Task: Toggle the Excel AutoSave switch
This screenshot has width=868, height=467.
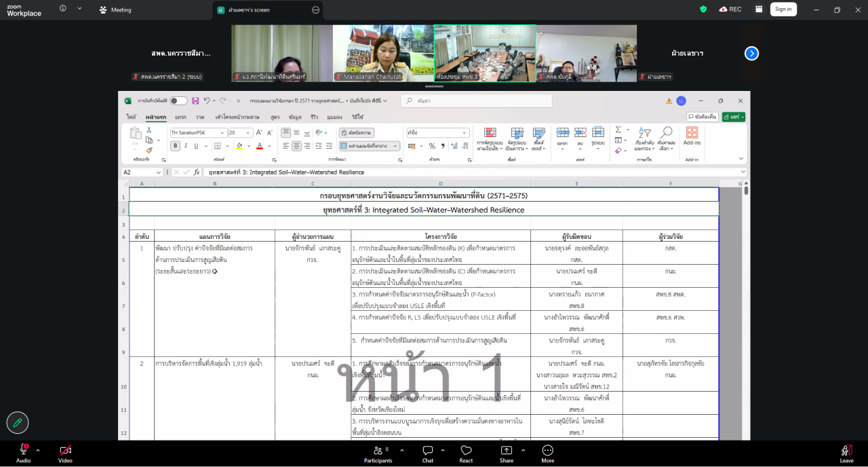Action: pos(178,100)
